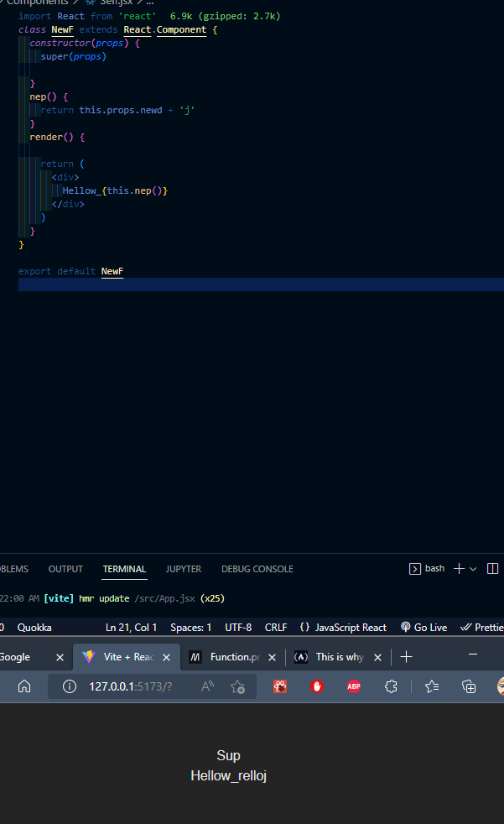Add a new terminal with plus icon
This screenshot has height=824, width=504.
coord(459,569)
